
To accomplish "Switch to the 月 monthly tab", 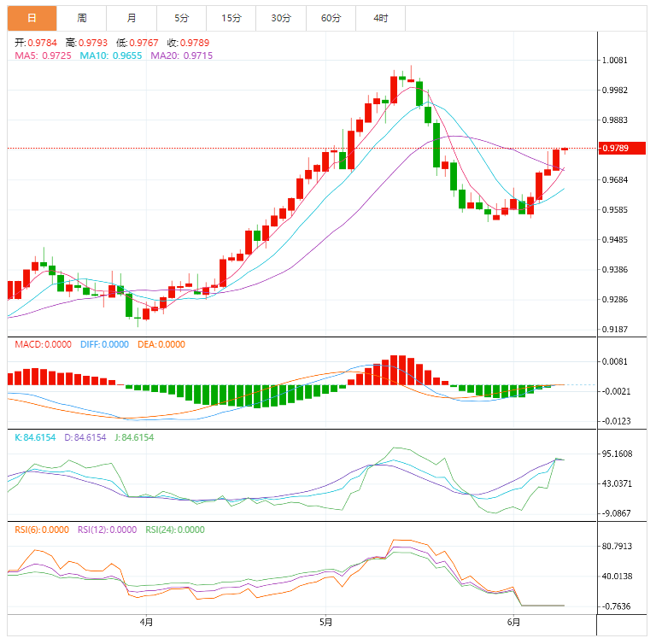I will [x=132, y=18].
